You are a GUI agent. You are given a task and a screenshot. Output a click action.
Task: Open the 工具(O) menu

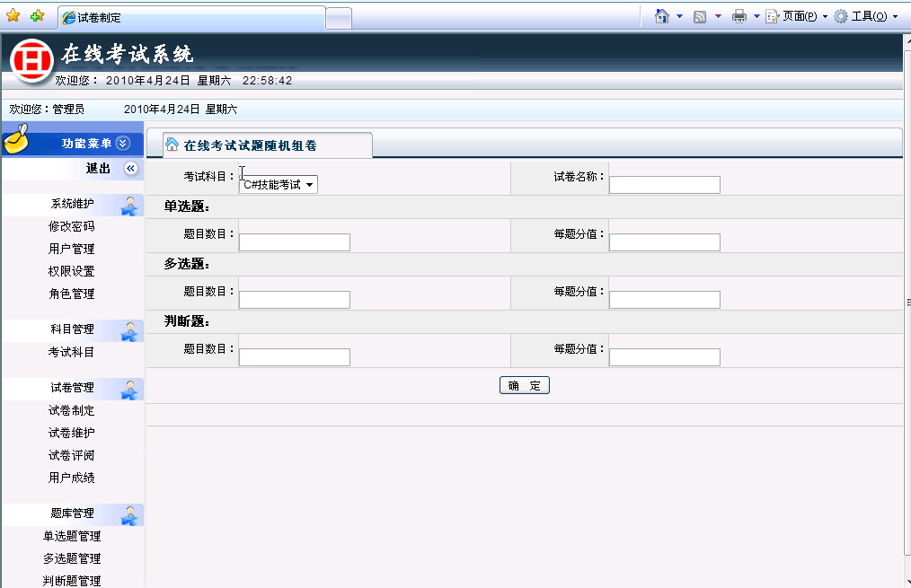tap(866, 16)
